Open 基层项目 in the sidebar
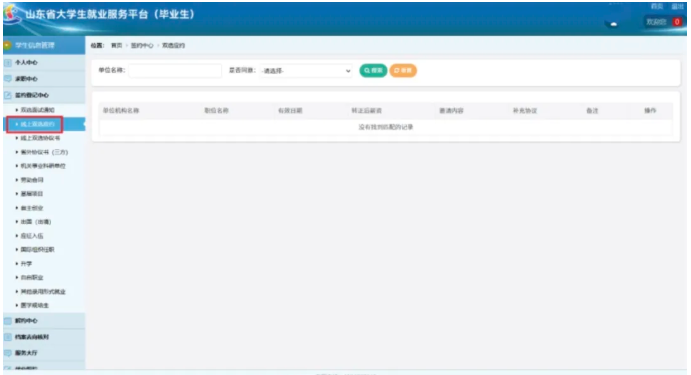Viewport: 691px width, 375px height. (x=32, y=193)
